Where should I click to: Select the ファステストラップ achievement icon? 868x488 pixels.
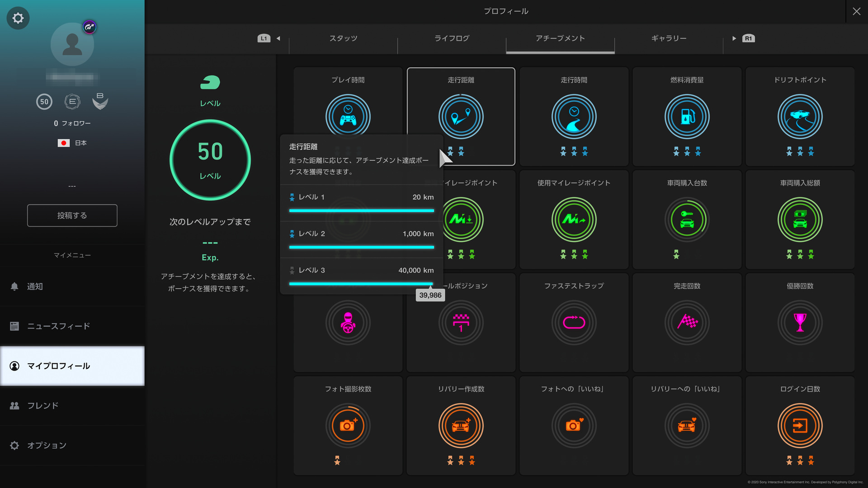[x=574, y=323]
